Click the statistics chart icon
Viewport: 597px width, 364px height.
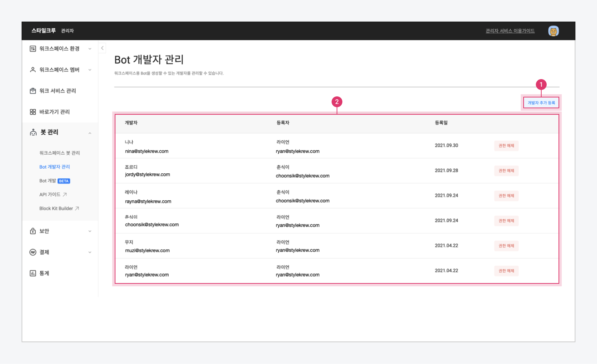33,273
